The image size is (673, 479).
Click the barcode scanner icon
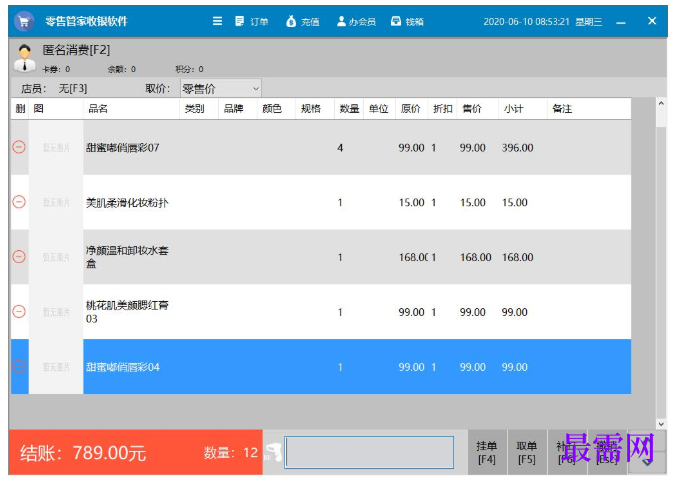(x=273, y=453)
